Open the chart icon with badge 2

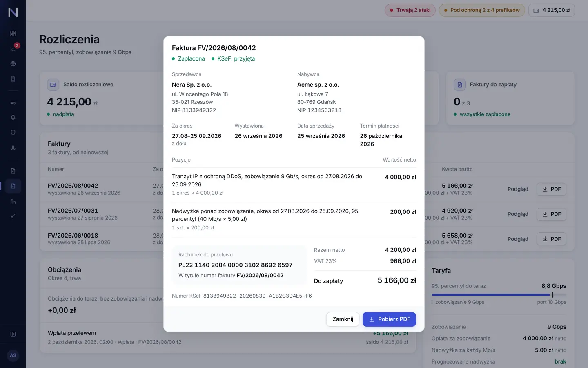[x=13, y=49]
